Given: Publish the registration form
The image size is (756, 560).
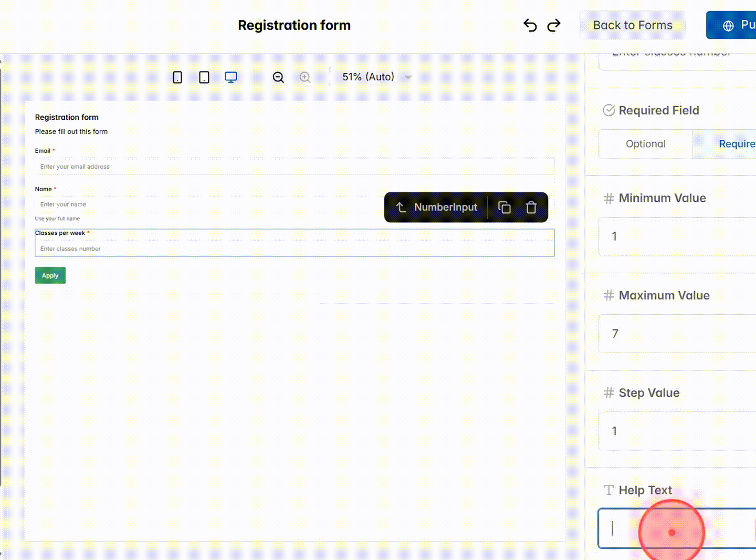Looking at the screenshot, I should (740, 25).
